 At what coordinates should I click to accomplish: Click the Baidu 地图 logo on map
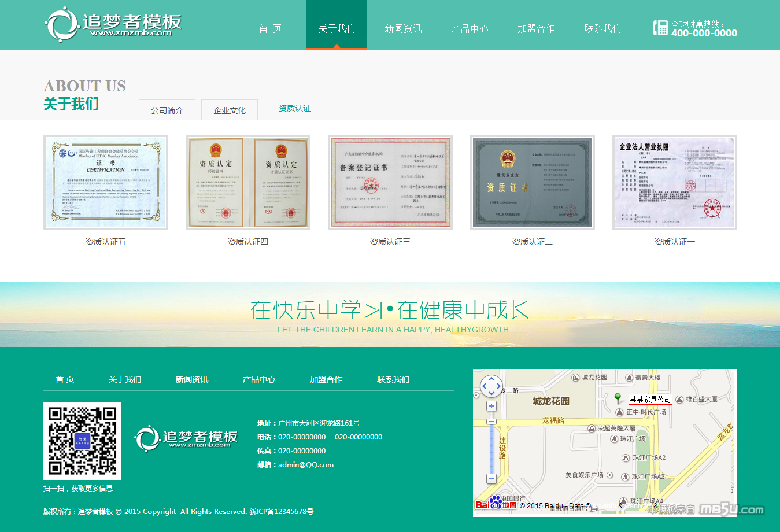(496, 503)
